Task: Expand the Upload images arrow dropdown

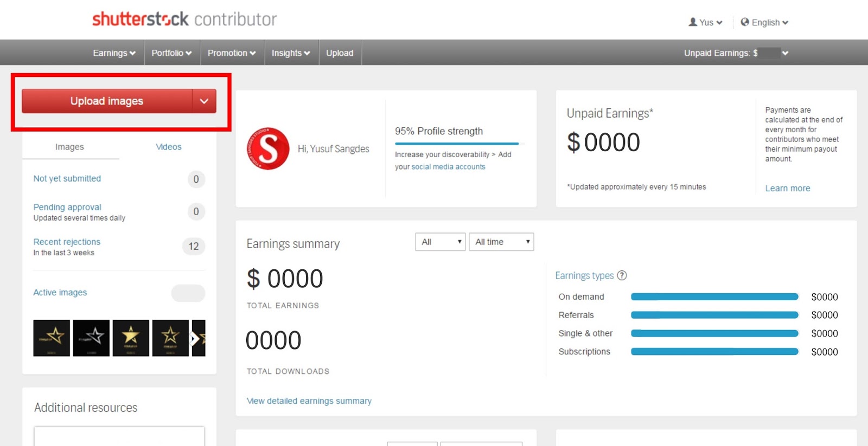Action: tap(204, 101)
